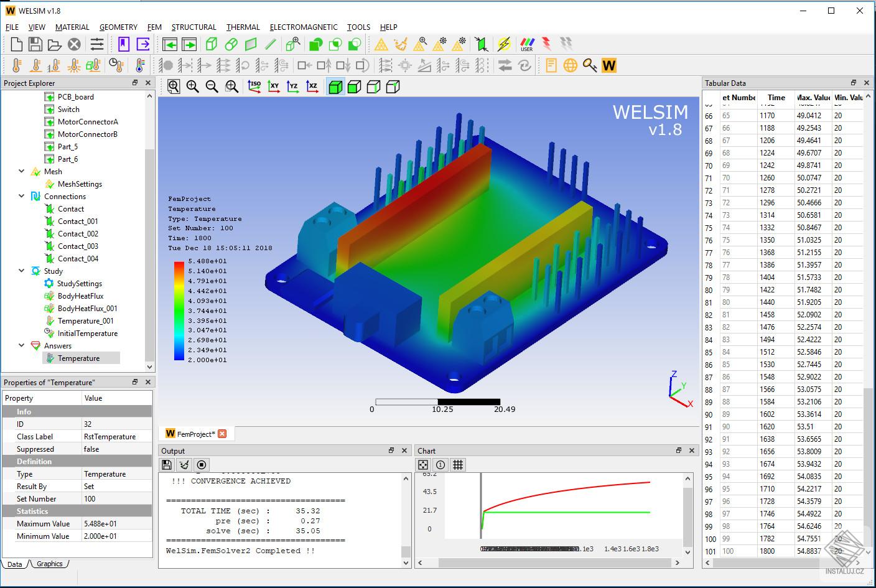Toggle chart grid lines button
This screenshot has height=588, width=876.
point(458,465)
